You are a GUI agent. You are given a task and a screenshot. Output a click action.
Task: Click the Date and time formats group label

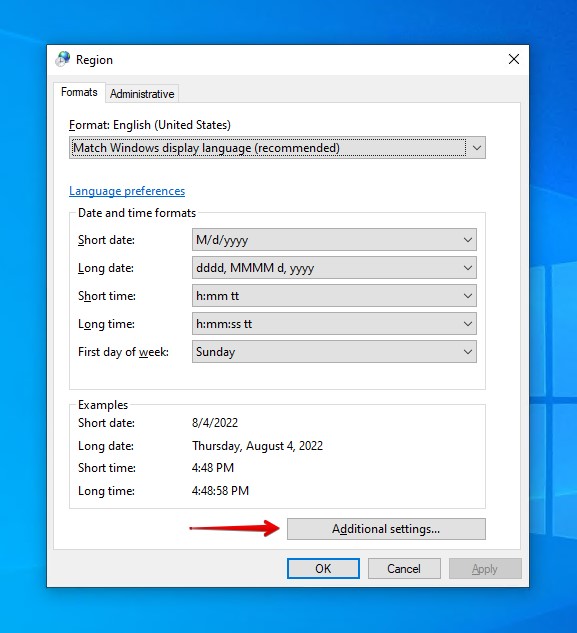pos(137,213)
